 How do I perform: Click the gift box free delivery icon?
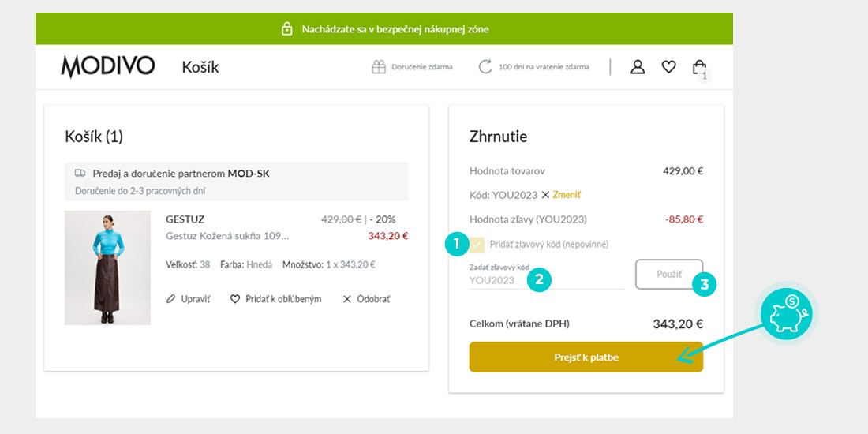(379, 67)
